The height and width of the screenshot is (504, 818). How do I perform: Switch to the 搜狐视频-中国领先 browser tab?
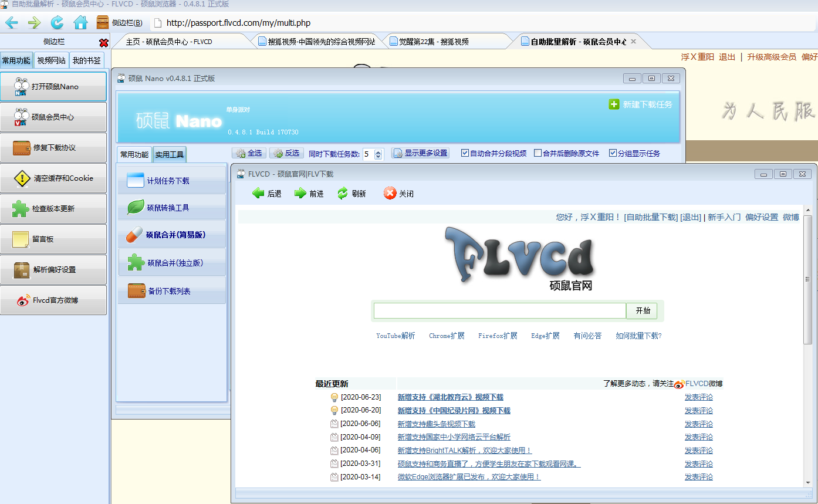coord(317,42)
